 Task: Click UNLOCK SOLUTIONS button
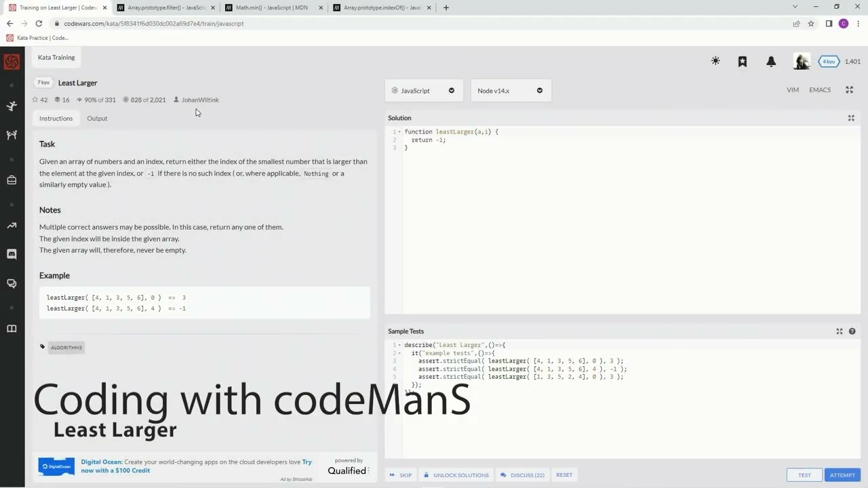tap(456, 475)
